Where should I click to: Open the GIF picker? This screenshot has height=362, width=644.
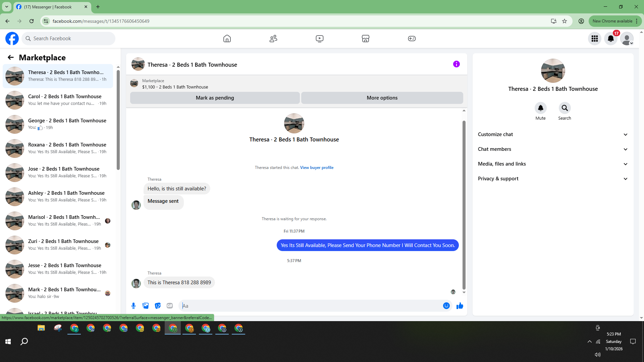coord(170,306)
